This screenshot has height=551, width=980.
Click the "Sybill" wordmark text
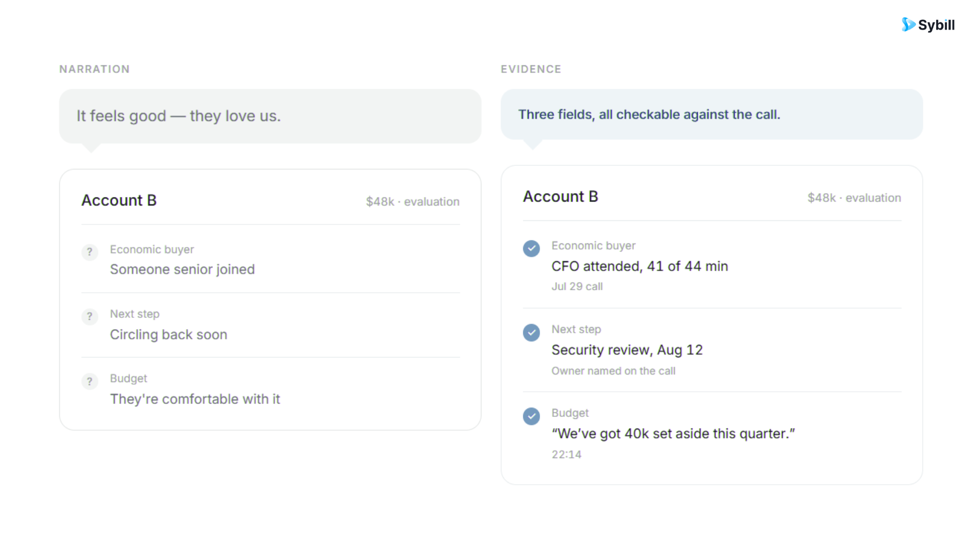click(936, 25)
